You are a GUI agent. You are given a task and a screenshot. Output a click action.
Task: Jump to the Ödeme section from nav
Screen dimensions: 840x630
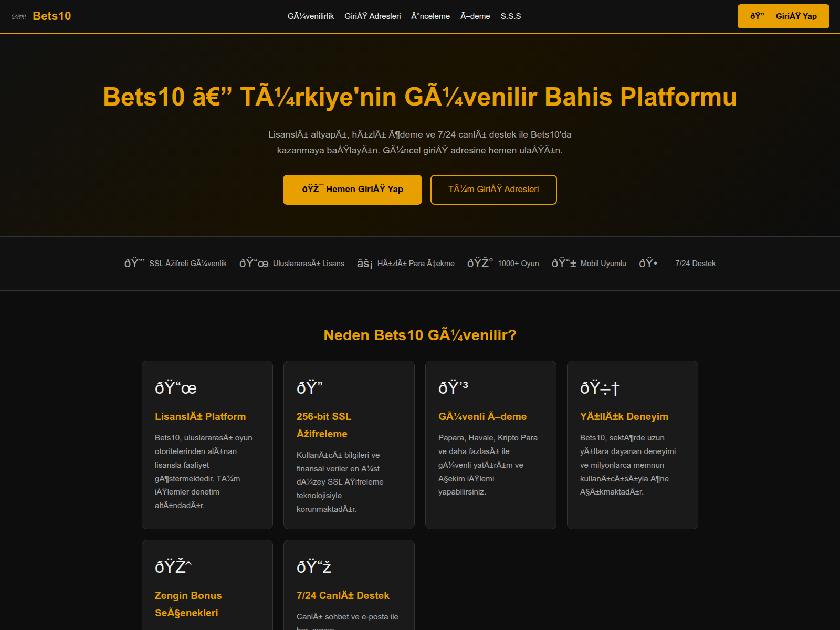pos(475,16)
